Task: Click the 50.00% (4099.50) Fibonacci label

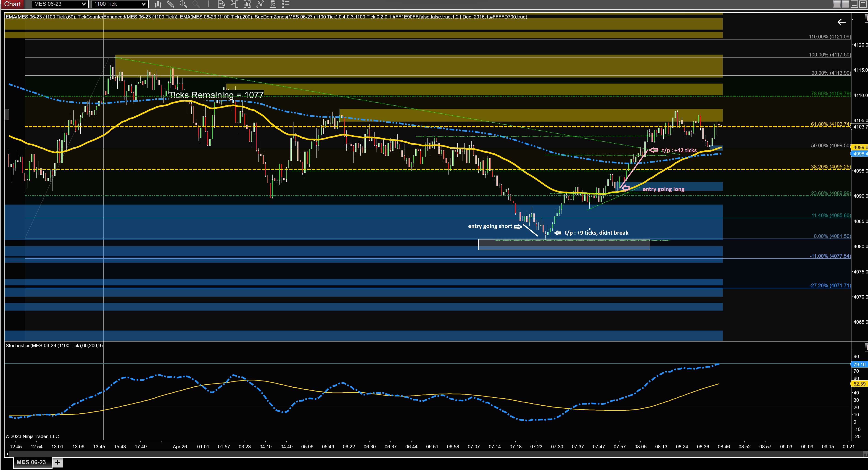Action: click(831, 146)
